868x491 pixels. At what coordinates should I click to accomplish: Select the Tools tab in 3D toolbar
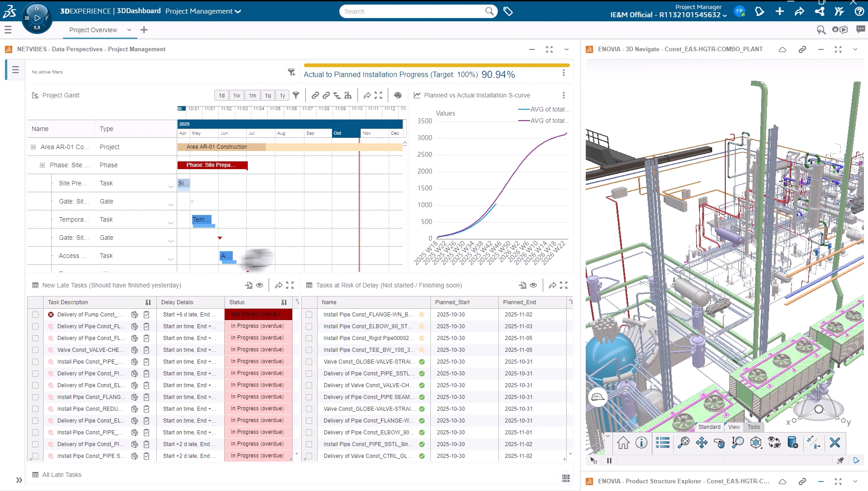753,427
